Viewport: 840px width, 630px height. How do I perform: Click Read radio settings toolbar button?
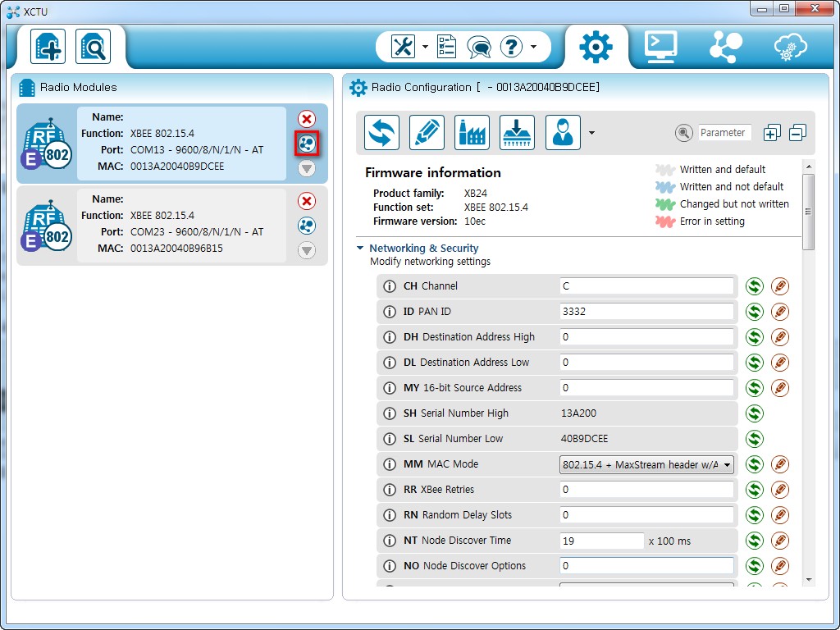pos(381,133)
